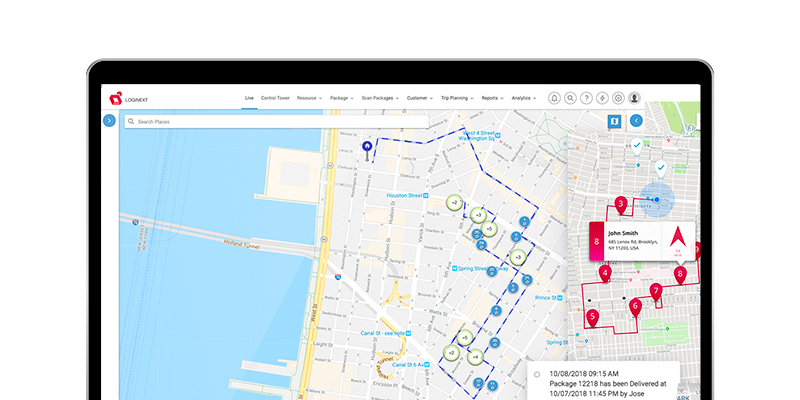Select red route stop pin number 3
This screenshot has height=400, width=800.
(621, 204)
